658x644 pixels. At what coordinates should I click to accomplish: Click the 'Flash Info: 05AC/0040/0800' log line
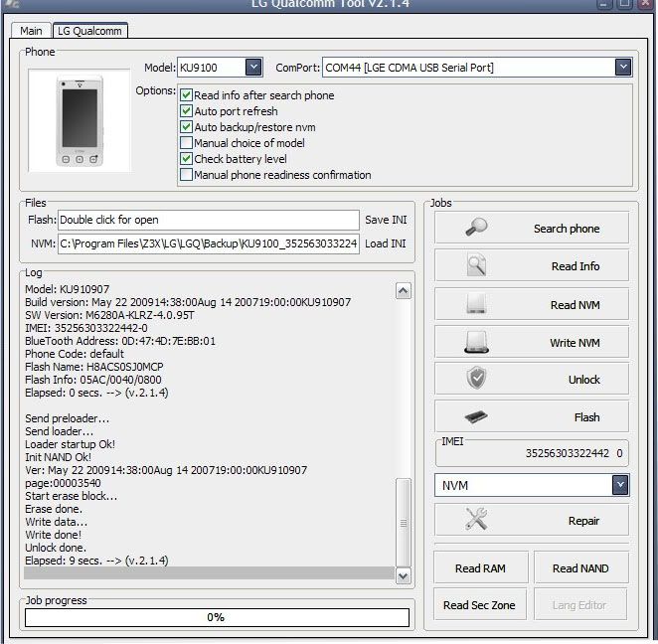93,380
